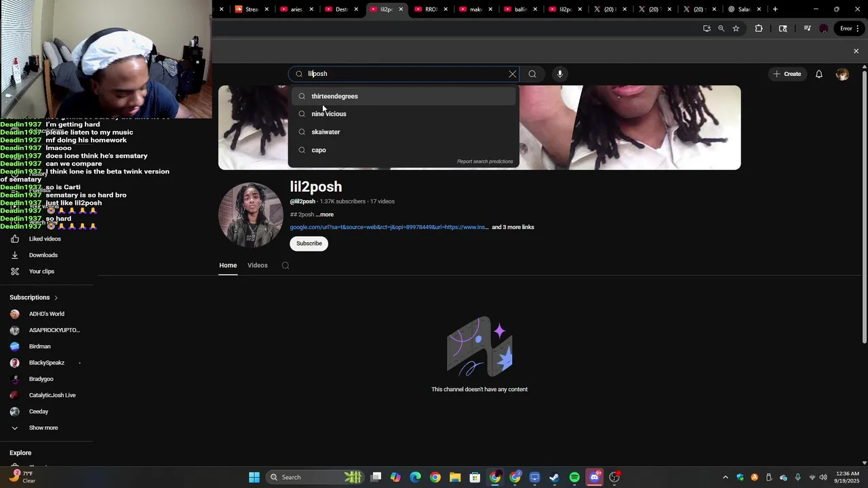868x488 pixels.
Task: Open Discord from the taskbar
Action: 595,477
